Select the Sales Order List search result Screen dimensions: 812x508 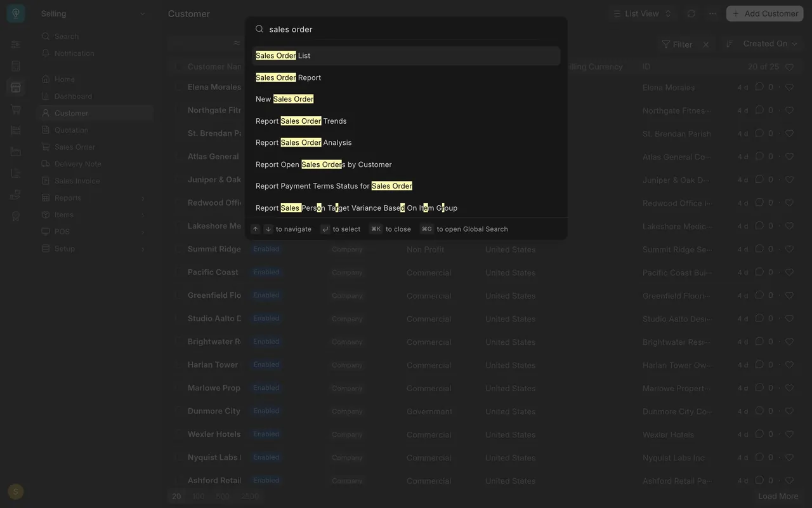click(406, 56)
